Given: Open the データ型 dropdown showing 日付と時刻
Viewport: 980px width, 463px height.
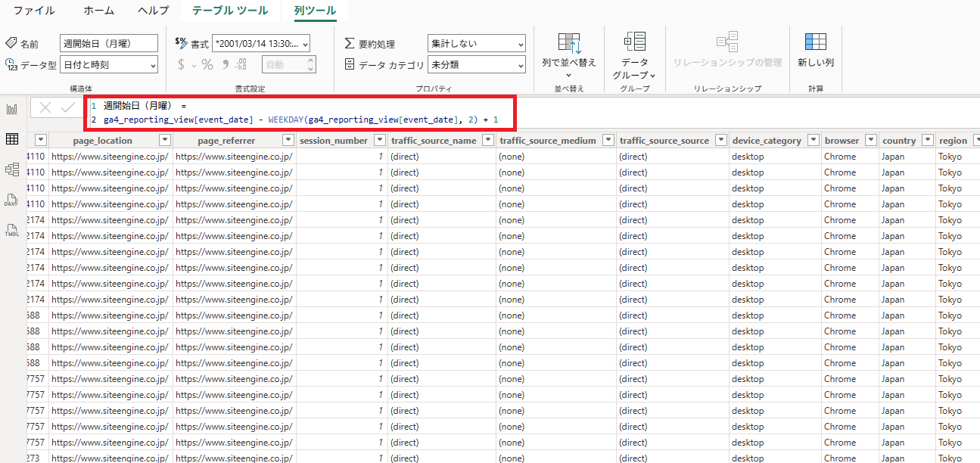Looking at the screenshot, I should click(109, 65).
